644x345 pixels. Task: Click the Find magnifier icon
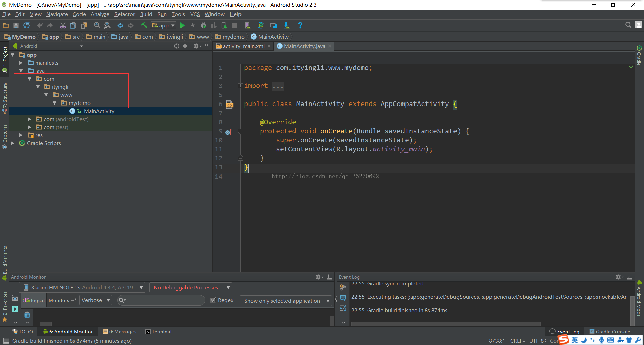click(x=97, y=25)
